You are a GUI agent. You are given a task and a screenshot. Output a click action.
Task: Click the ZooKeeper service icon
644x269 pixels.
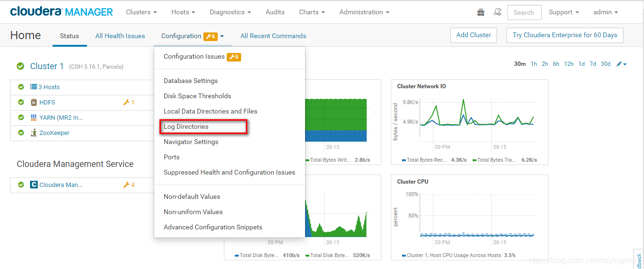(34, 133)
